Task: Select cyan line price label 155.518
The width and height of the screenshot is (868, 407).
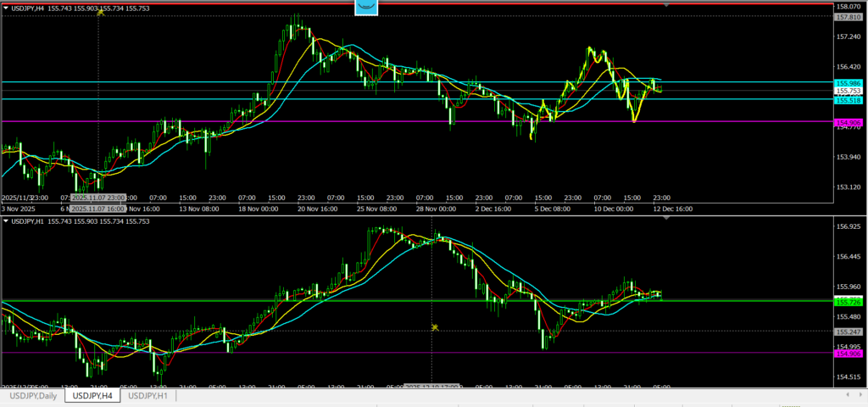Action: coord(849,100)
